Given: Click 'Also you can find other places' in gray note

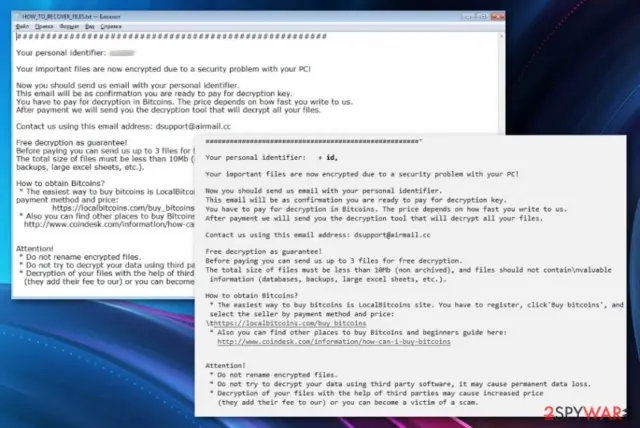Looking at the screenshot, I should coord(358,333).
